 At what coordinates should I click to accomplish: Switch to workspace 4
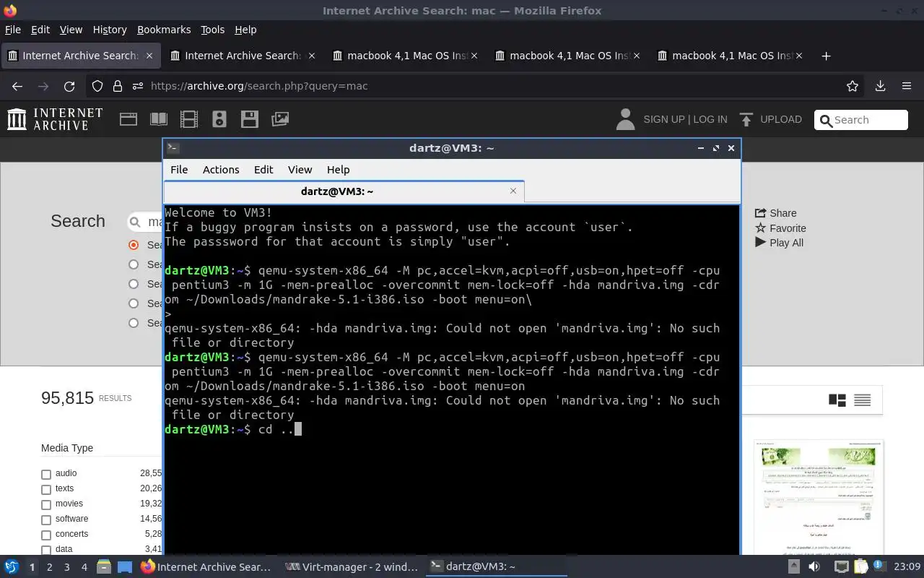pos(84,567)
